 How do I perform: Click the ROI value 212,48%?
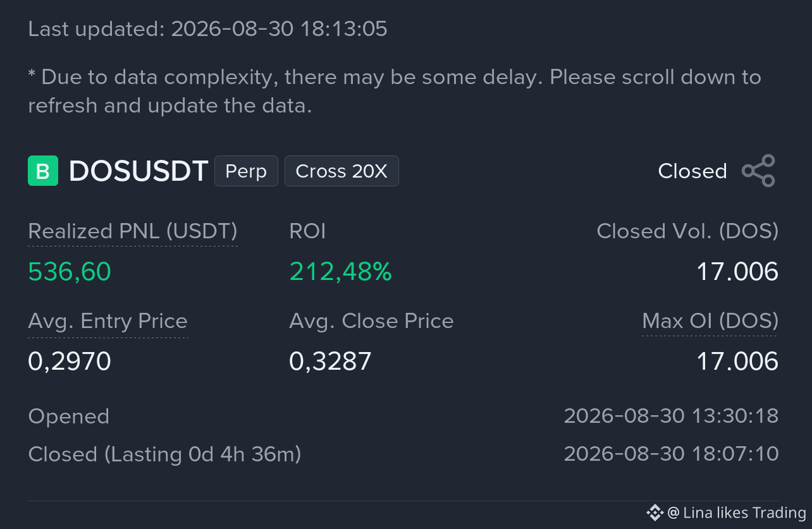pyautogui.click(x=340, y=272)
